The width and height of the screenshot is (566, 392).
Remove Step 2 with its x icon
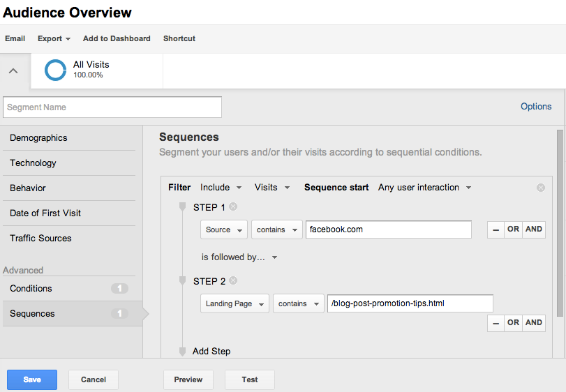[x=233, y=280]
